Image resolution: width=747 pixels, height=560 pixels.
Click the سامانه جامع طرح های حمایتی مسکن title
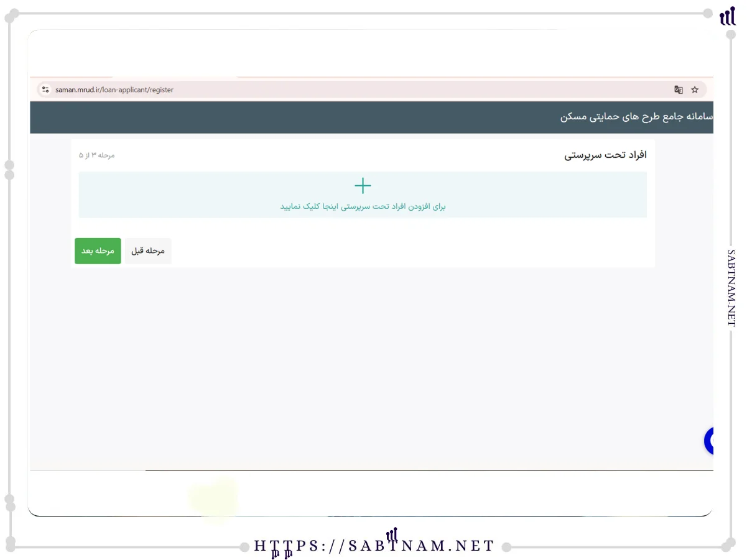636,117
